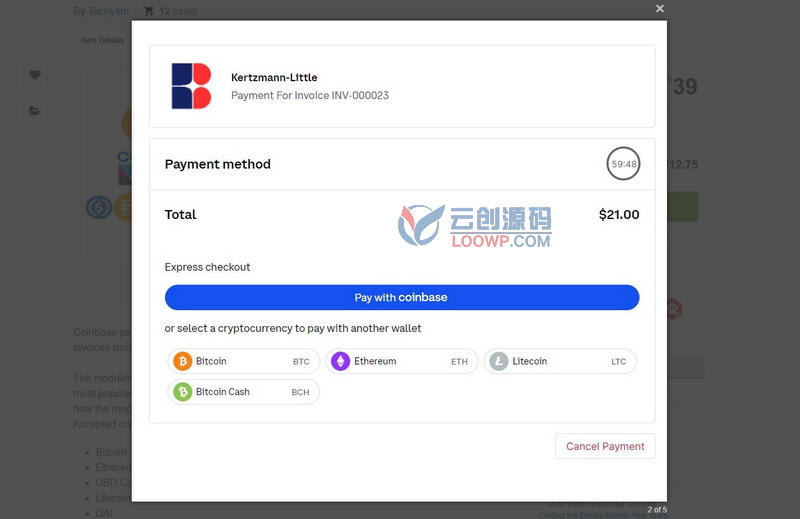
Task: Open the Techy4m author link
Action: click(x=108, y=11)
